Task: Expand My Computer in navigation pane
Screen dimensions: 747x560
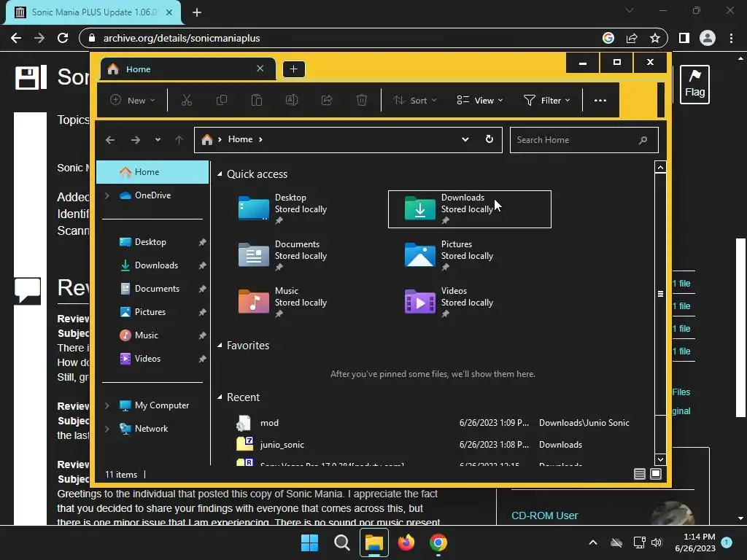Action: point(107,405)
